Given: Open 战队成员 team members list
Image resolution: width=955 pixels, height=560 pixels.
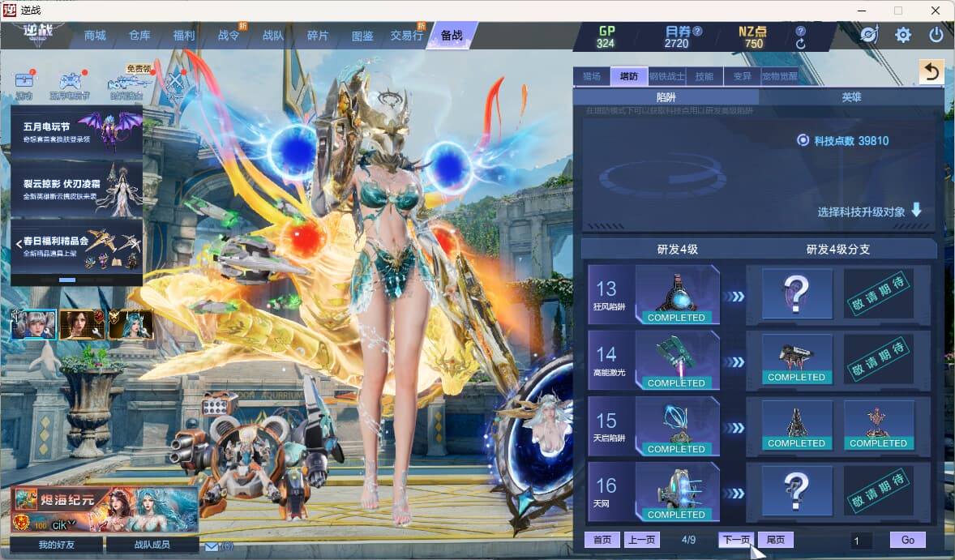Looking at the screenshot, I should click(x=152, y=545).
